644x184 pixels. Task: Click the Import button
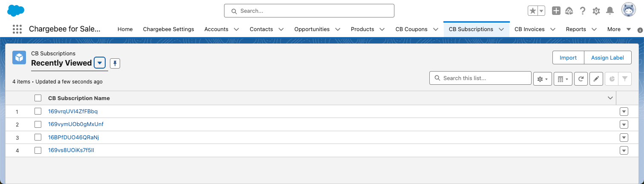coord(568,58)
